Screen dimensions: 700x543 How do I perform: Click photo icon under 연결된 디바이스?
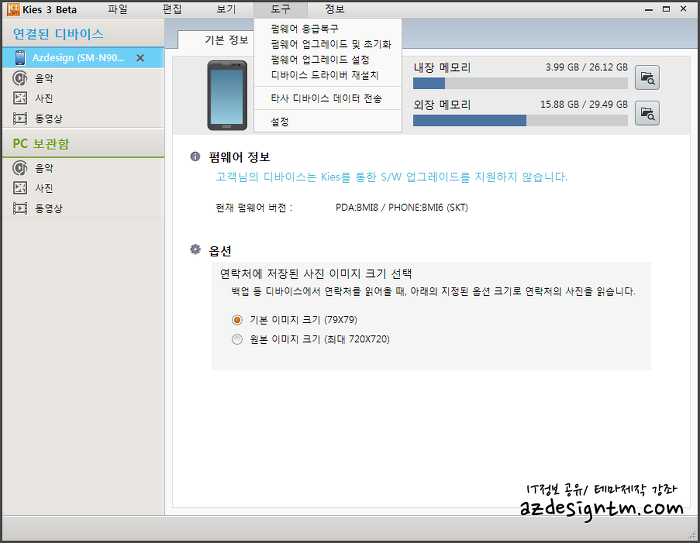tap(20, 98)
